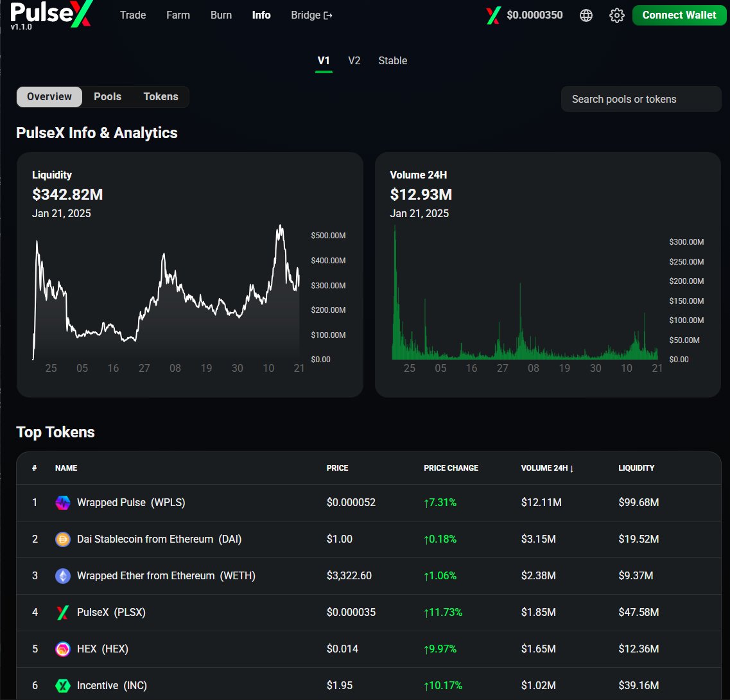Click the $12.93M volume value
Screen dimensions: 730x700
pyautogui.click(x=421, y=194)
